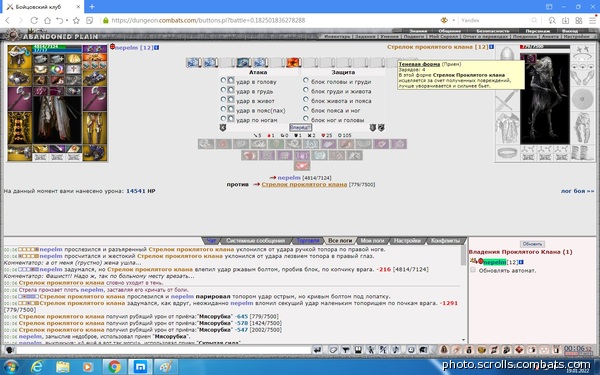This screenshot has width=600, height=375.
Task: Select attack 'удар в грудь' radio button
Action: [x=223, y=90]
